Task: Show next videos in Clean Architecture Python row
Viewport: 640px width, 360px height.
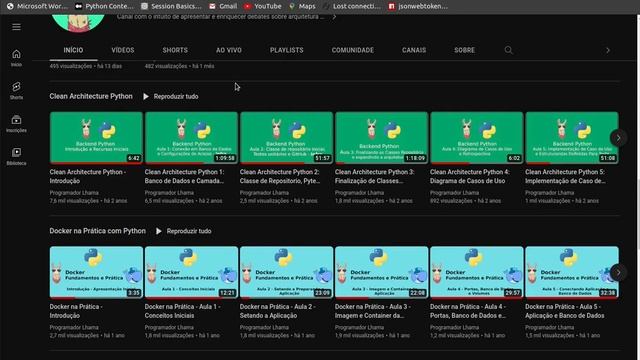Action: click(x=618, y=138)
